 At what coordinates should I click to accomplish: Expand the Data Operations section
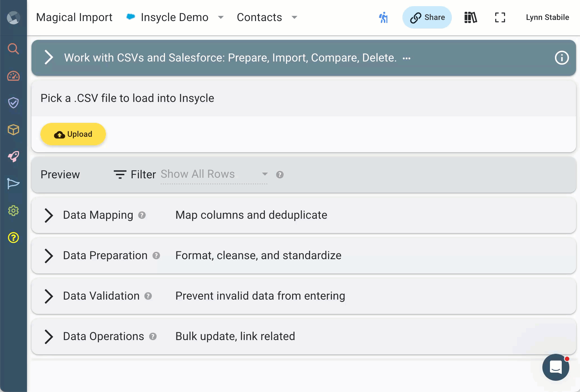coord(49,337)
